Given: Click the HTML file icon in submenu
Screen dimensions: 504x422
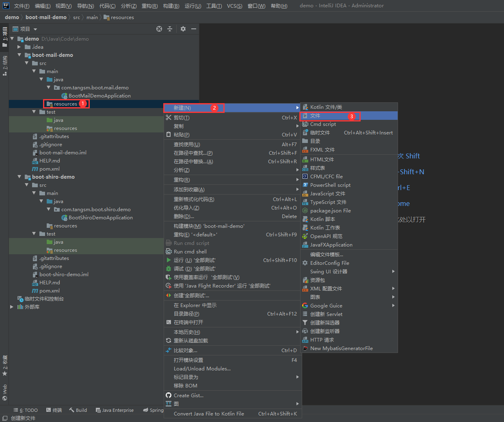Looking at the screenshot, I should [305, 160].
